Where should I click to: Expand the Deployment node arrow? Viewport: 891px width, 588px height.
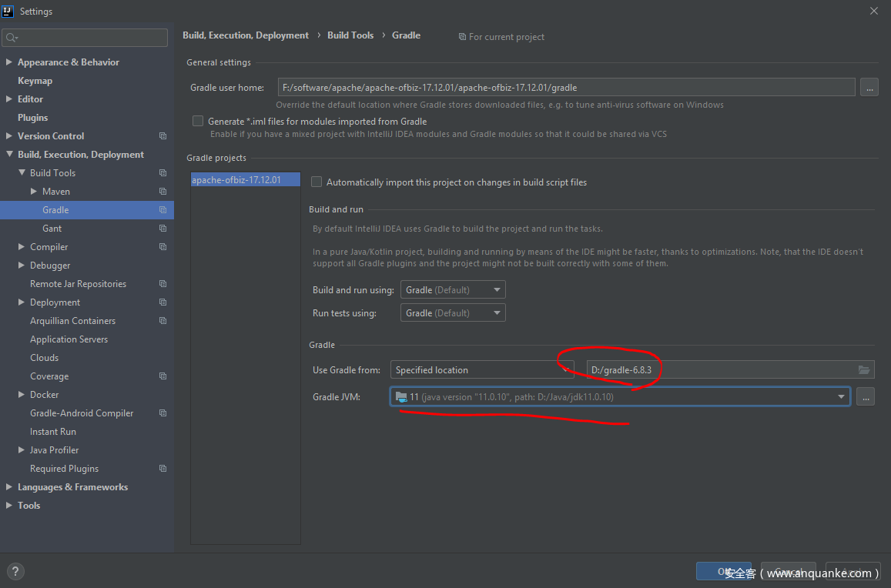22,302
